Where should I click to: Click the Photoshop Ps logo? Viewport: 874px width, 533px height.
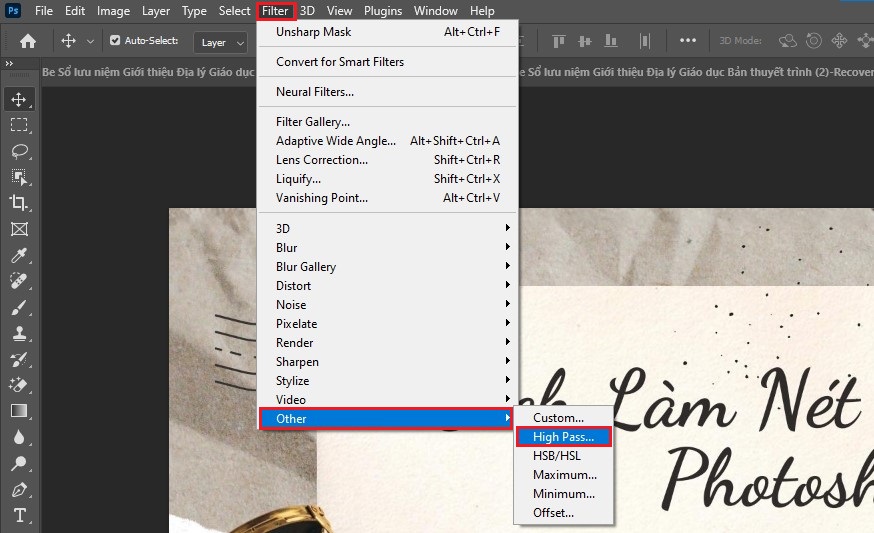(x=12, y=11)
